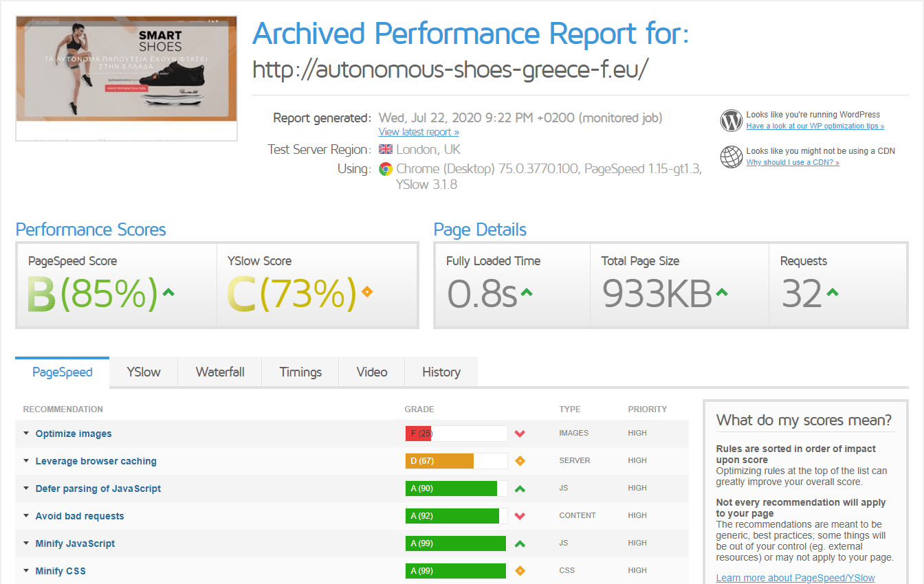924x584 pixels.
Task: Click the C (73%) YSlow score
Action: pos(292,293)
